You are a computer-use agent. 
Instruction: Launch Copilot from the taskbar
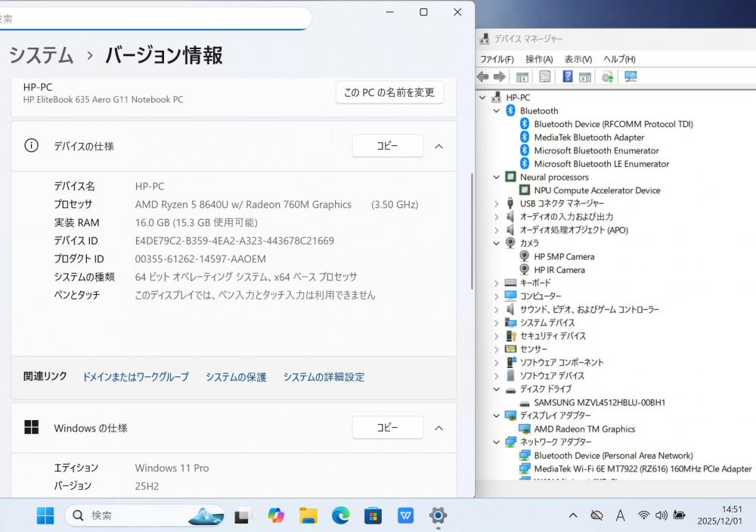click(276, 515)
